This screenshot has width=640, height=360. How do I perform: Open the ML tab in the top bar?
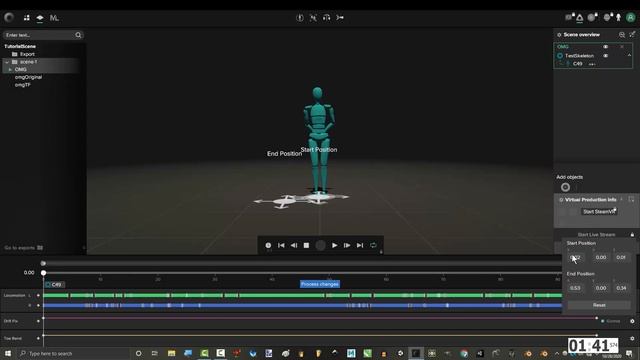click(x=54, y=18)
